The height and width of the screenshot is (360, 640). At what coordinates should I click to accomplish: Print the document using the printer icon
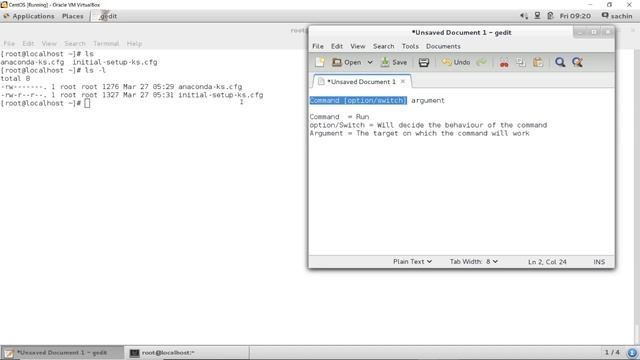(424, 62)
